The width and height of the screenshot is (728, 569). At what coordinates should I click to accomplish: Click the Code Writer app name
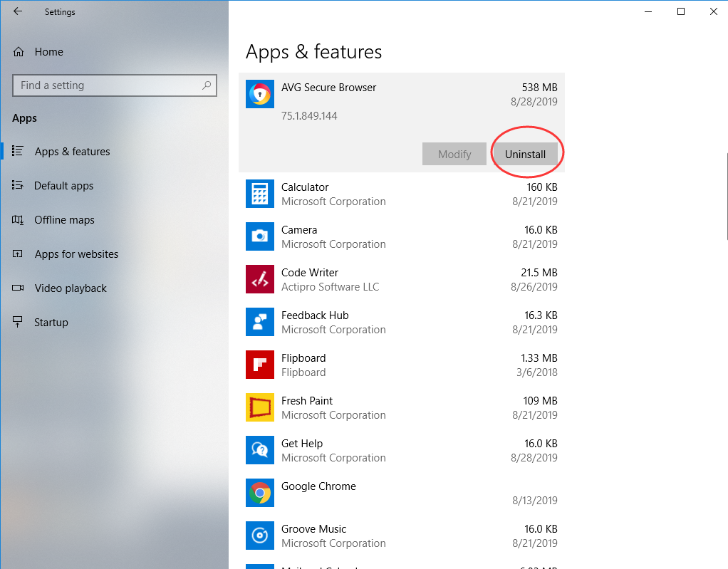click(310, 273)
